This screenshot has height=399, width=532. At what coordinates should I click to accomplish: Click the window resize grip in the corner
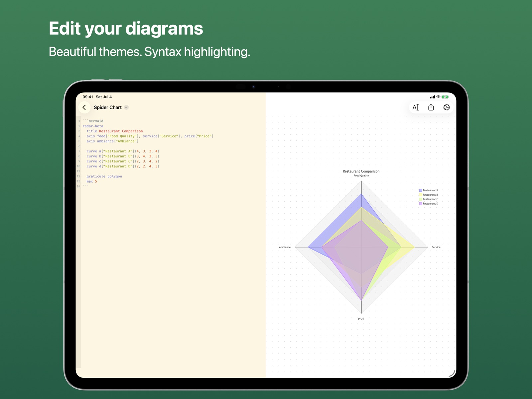(x=452, y=374)
